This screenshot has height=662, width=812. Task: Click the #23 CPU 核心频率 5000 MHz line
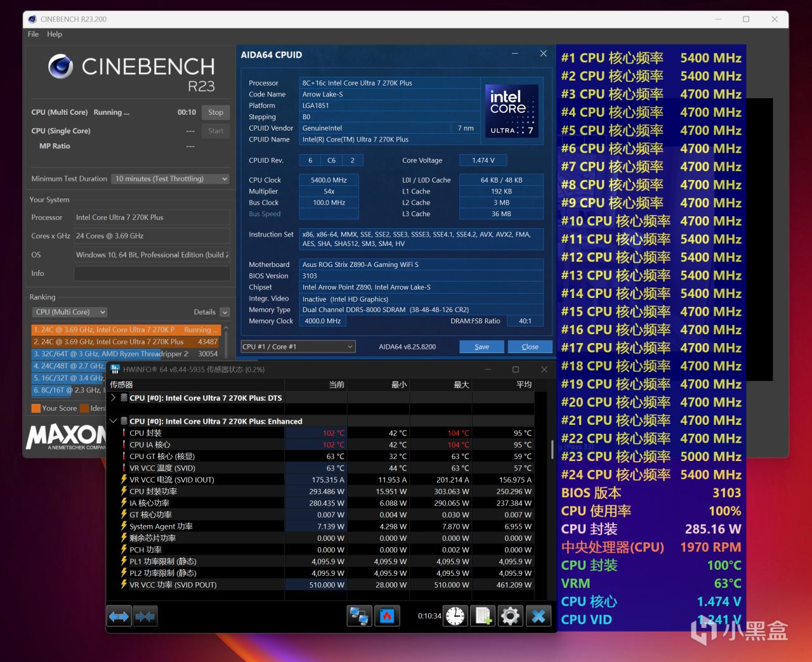pos(652,457)
